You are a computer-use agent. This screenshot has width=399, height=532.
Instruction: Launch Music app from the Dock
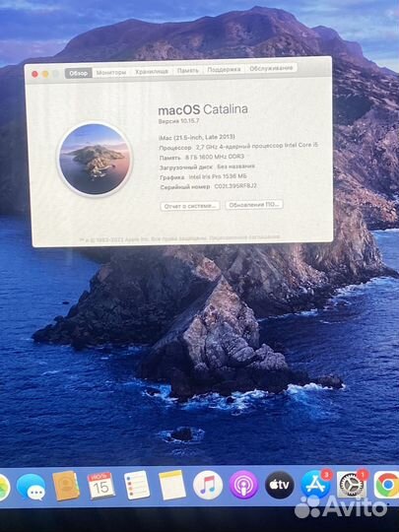pyautogui.click(x=208, y=485)
